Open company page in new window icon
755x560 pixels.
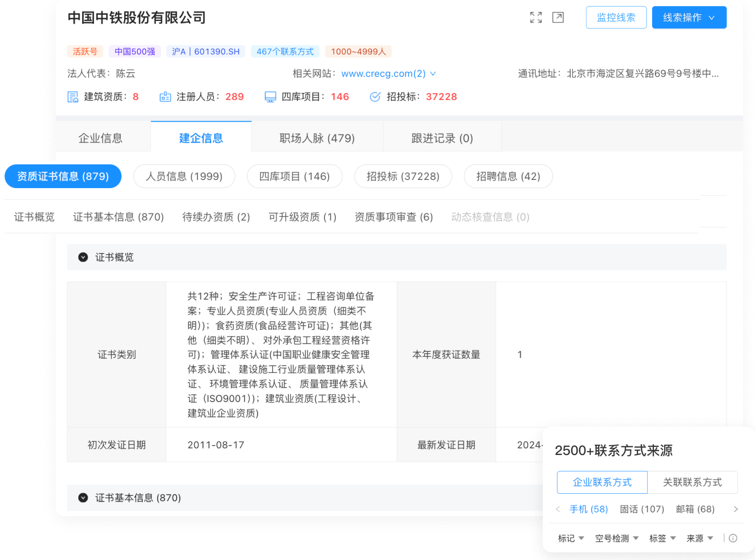click(558, 17)
